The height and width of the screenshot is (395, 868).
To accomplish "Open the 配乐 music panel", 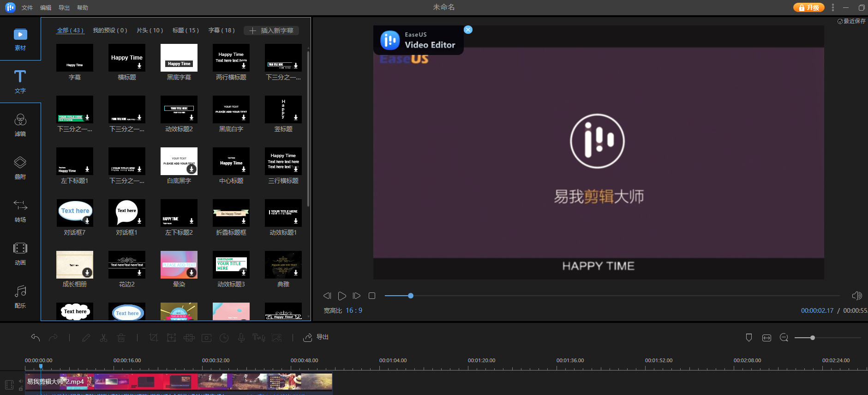I will point(20,297).
